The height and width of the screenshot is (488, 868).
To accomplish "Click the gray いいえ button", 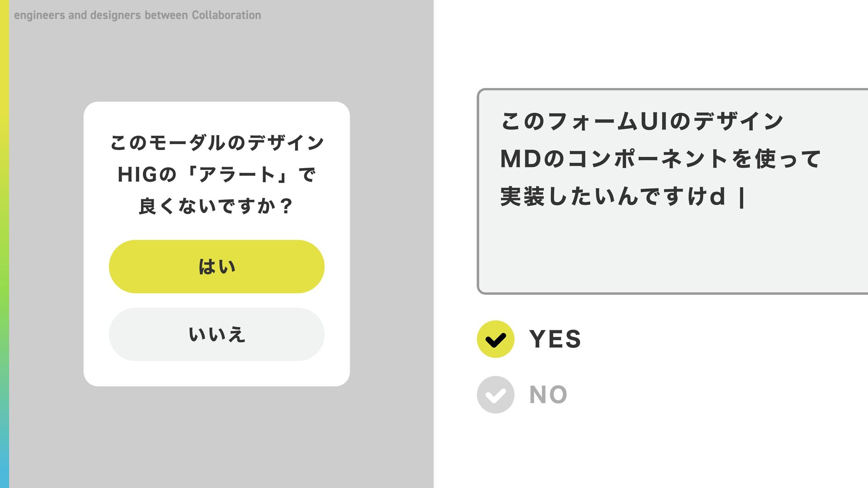I will click(x=217, y=334).
